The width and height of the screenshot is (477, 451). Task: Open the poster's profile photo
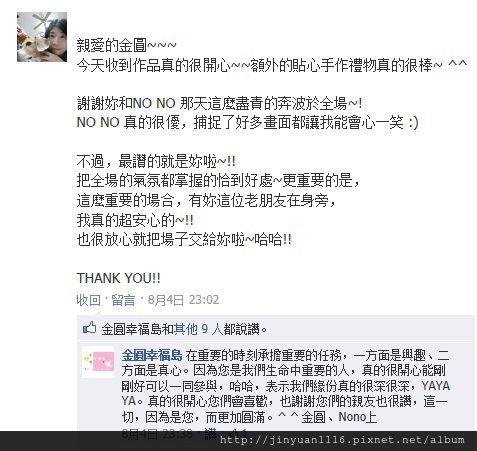coord(42,37)
